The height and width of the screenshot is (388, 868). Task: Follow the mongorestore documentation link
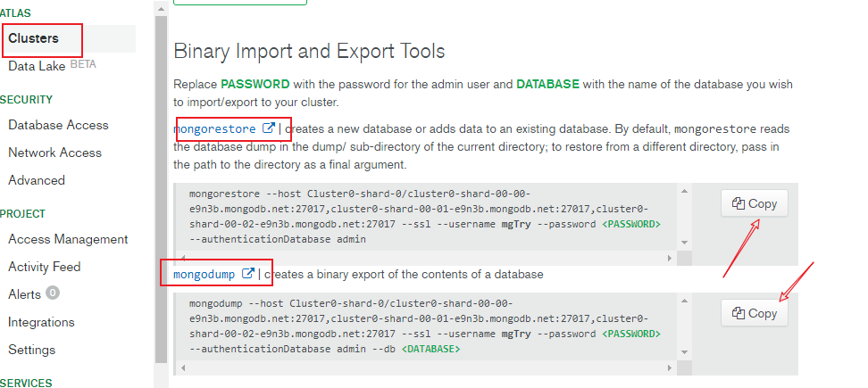[215, 128]
